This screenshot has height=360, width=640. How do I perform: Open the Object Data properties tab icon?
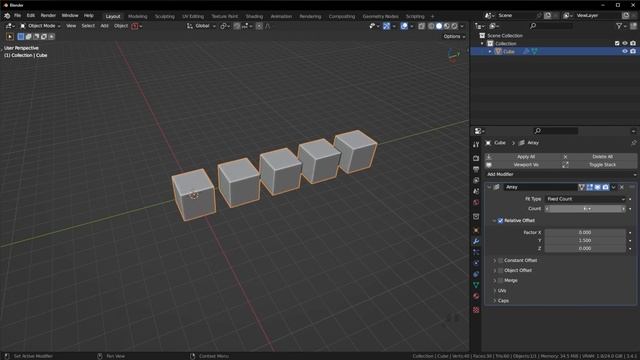pyautogui.click(x=476, y=285)
